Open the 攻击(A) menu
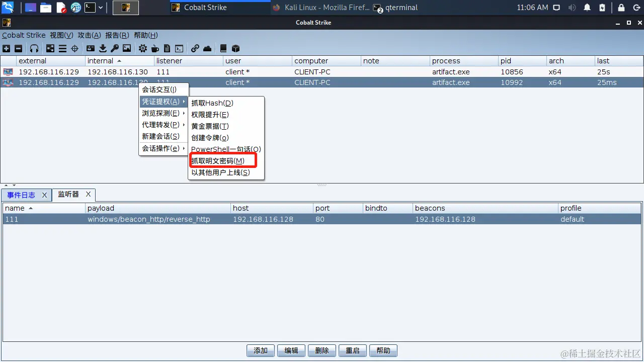 coord(89,35)
